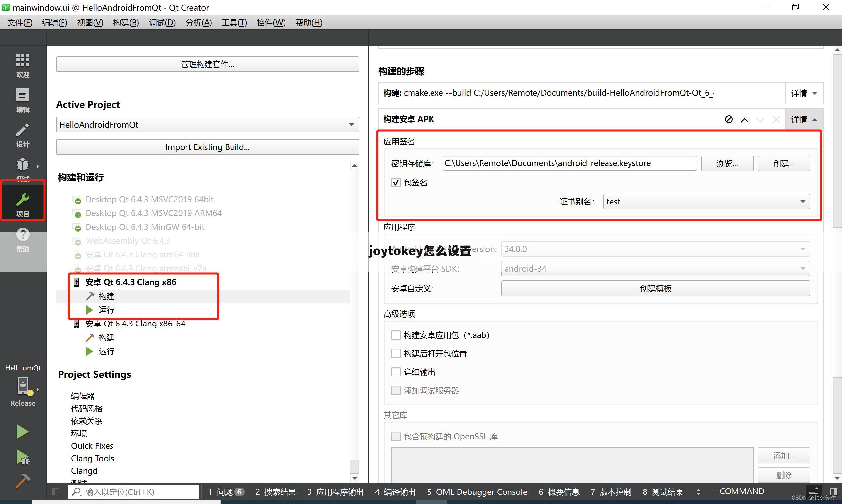Screen dimensions: 842x504
Task: Select 运行 under 安卓 Qt 6.4.3 Clang x86_64
Action: [x=106, y=351]
